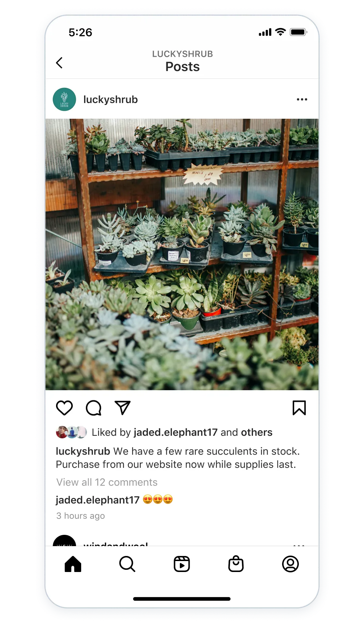Open jaded.elephant17 in the liked-by line

pyautogui.click(x=175, y=432)
